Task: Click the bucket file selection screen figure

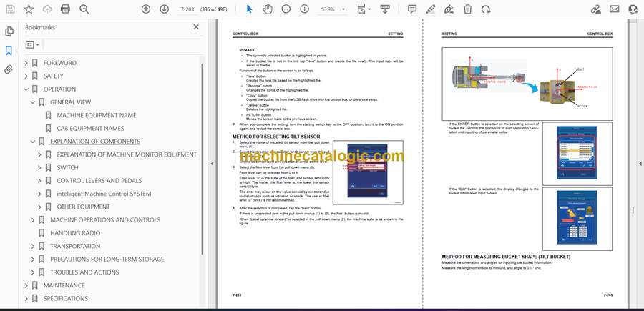Action: click(577, 154)
